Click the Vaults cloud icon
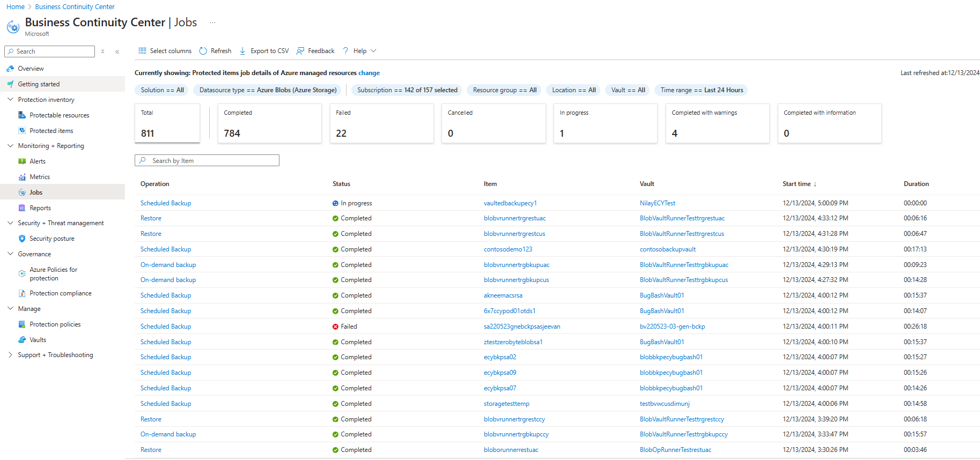The image size is (980, 460). (22, 340)
